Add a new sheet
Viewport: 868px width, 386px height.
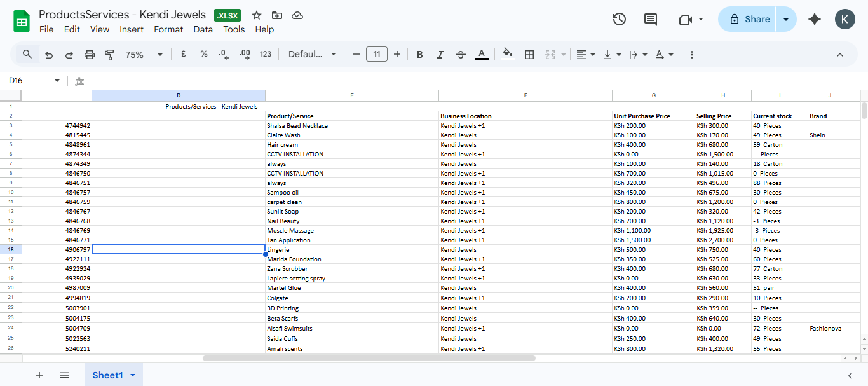(x=39, y=375)
